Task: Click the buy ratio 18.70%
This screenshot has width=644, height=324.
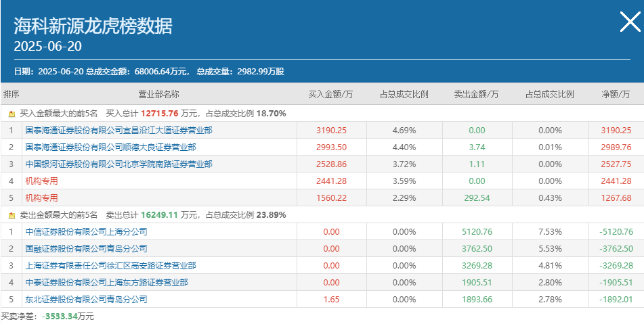Action: point(271,114)
